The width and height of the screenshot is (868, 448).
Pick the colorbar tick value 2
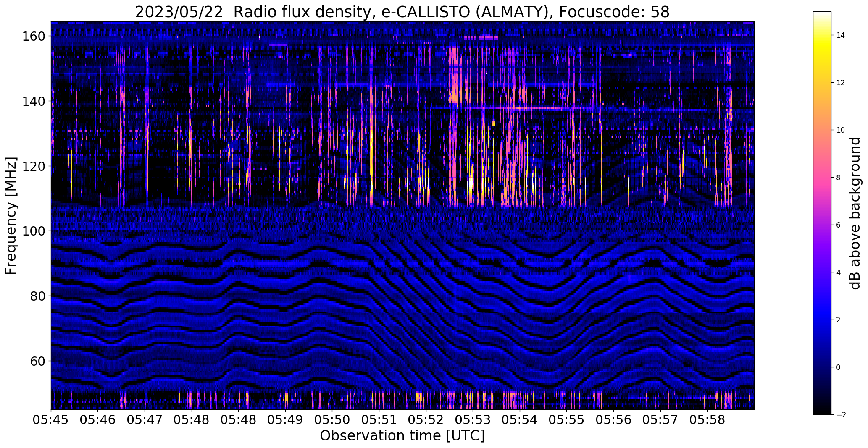click(x=838, y=320)
